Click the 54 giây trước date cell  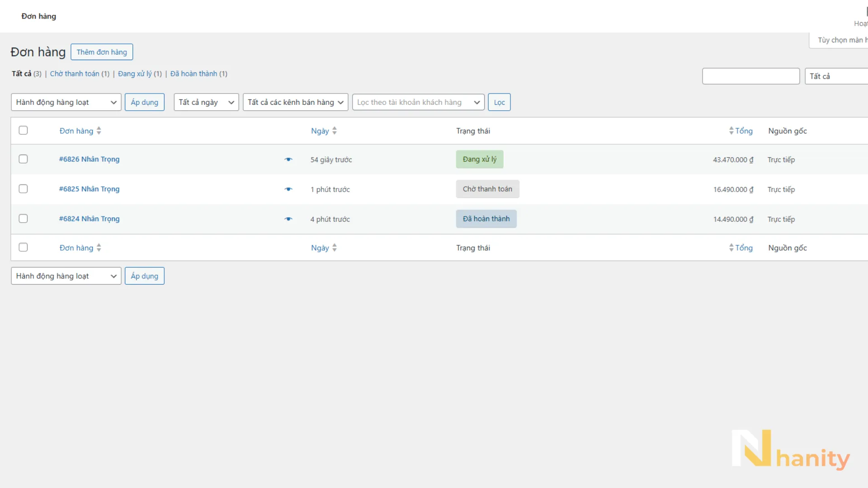tap(331, 160)
